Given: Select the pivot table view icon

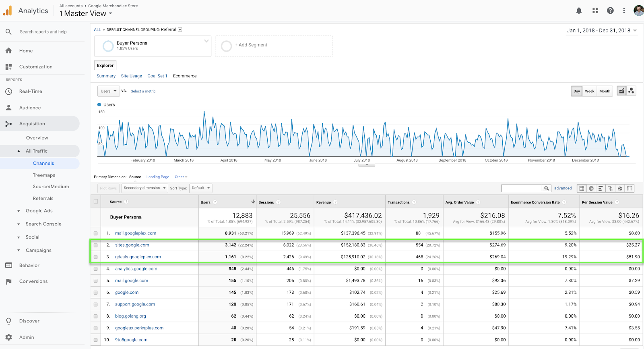Looking at the screenshot, I should coord(630,188).
